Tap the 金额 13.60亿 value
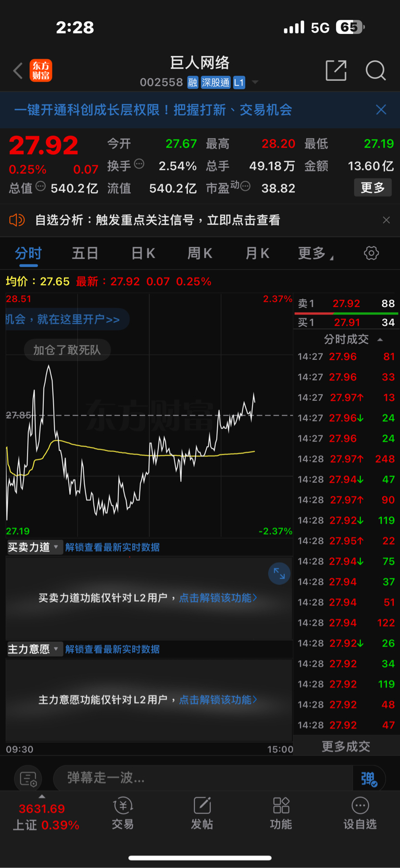This screenshot has height=868, width=400. (371, 166)
